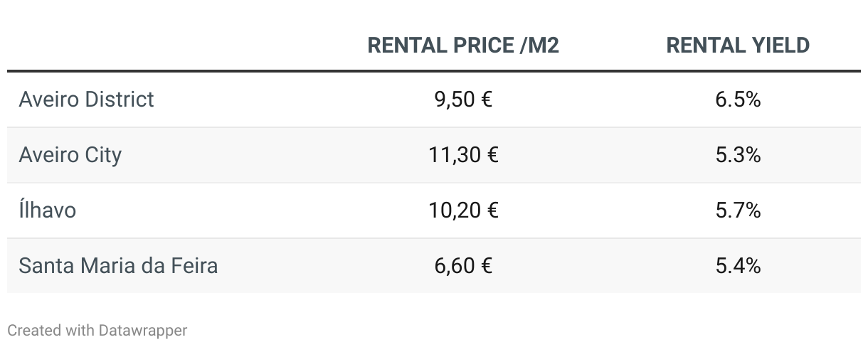The image size is (868, 347).
Task: Select the Santa Maria da Feira label
Action: [118, 266]
